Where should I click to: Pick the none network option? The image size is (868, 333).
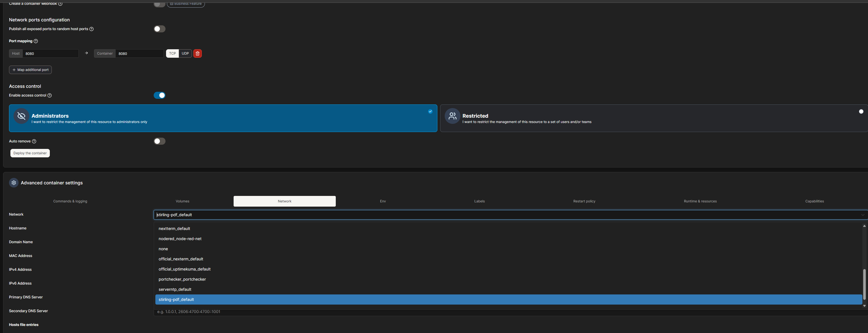pos(163,249)
